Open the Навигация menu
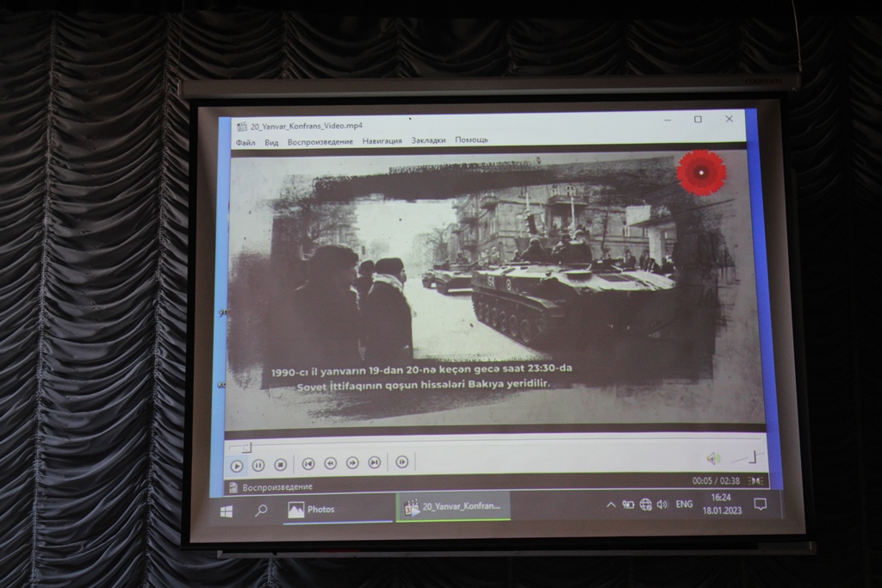 pos(382,140)
